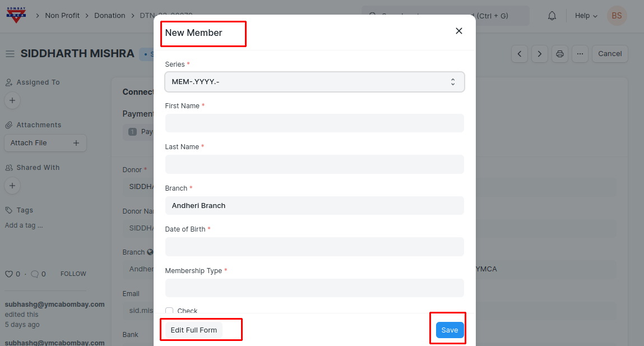
Task: Click Edit Full Form button
Action: click(194, 330)
